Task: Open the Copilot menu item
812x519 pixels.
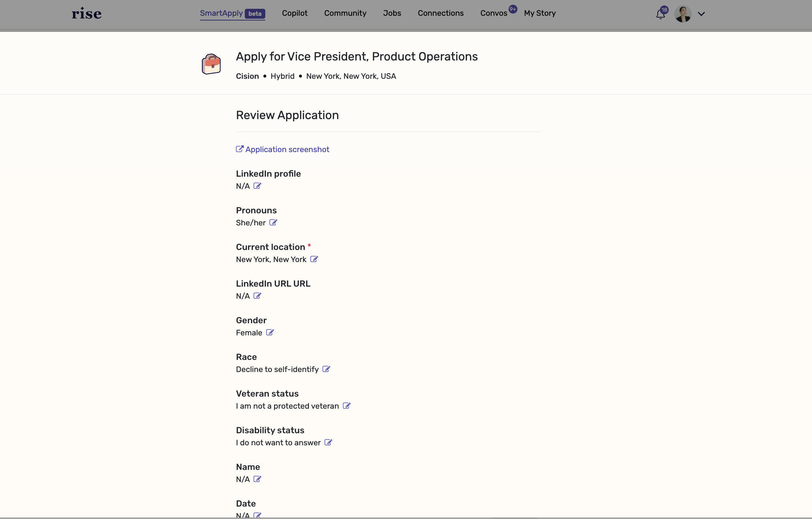Action: [x=295, y=13]
